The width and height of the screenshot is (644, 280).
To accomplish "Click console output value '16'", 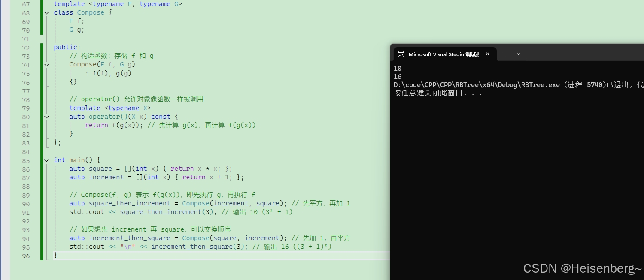I will click(398, 77).
